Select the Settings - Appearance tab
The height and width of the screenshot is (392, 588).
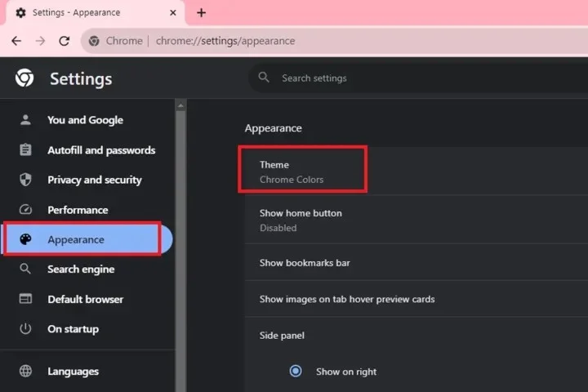click(x=96, y=13)
